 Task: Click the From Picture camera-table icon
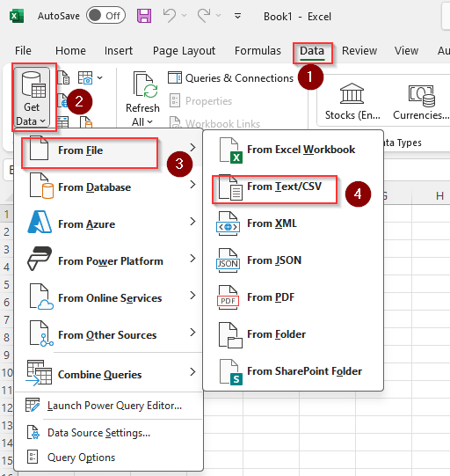[85, 77]
